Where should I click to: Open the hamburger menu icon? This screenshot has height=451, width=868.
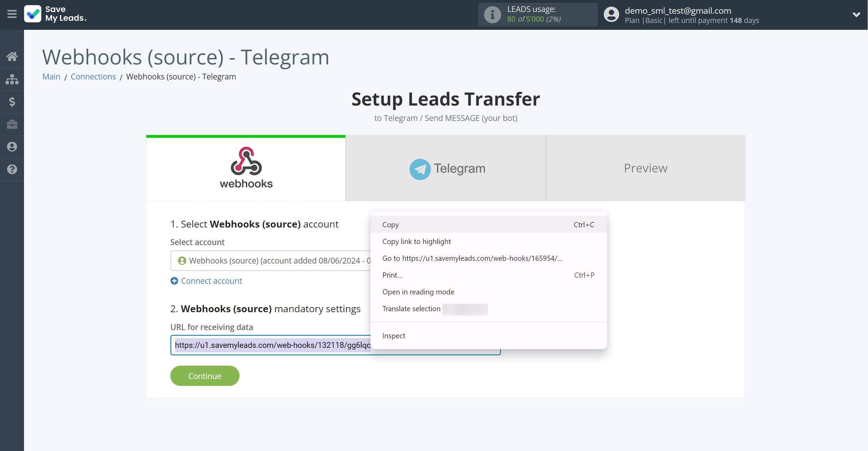12,14
